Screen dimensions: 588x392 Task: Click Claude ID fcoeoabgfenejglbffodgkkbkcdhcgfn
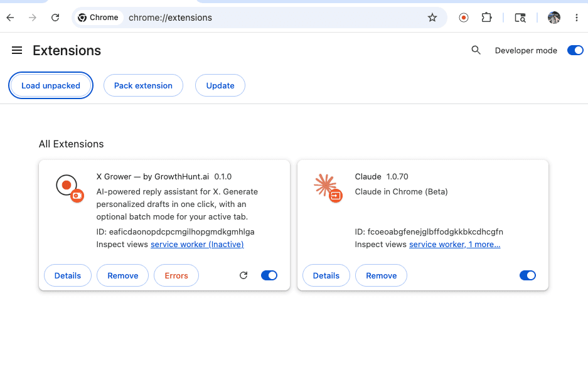click(x=429, y=231)
